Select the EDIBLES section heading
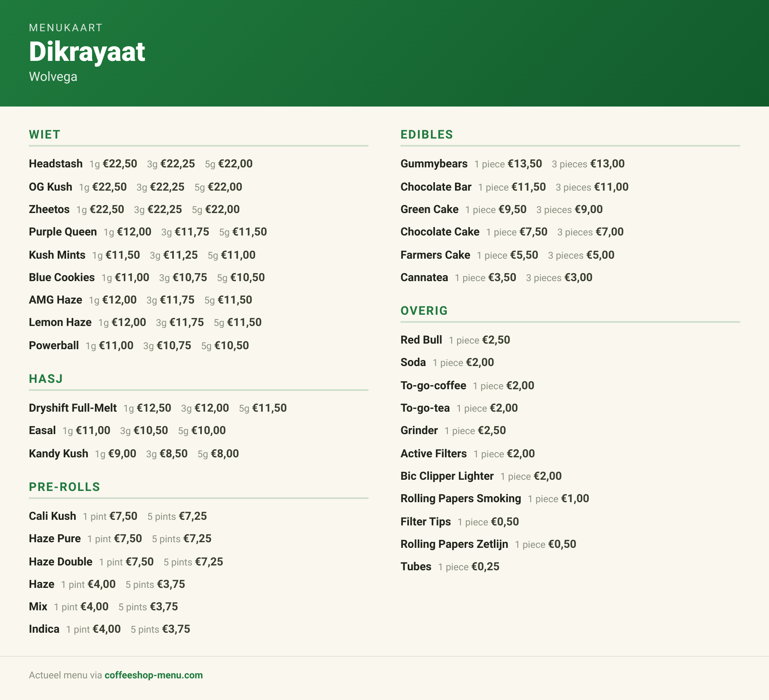 427,135
